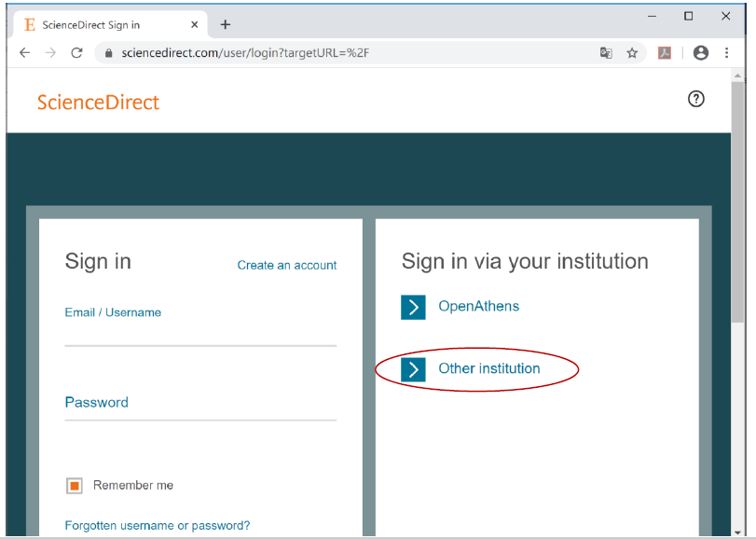Close the Chrome window

click(725, 16)
